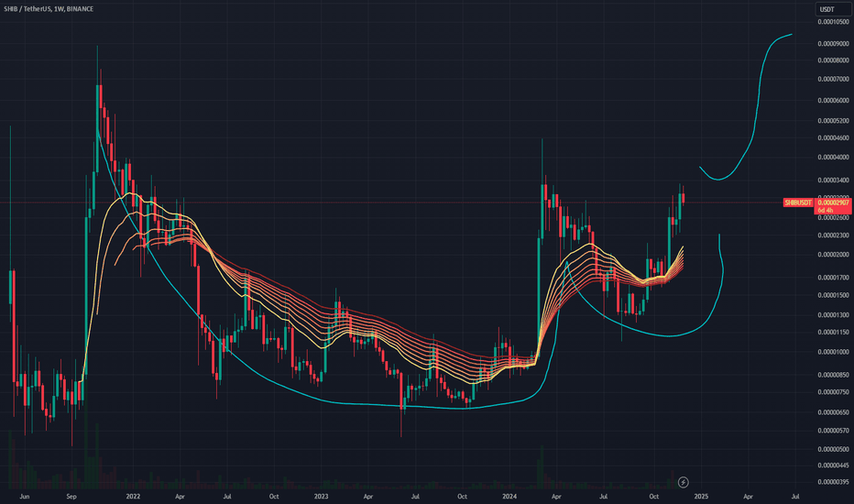Click the 2025 label on time axis

coord(701,497)
